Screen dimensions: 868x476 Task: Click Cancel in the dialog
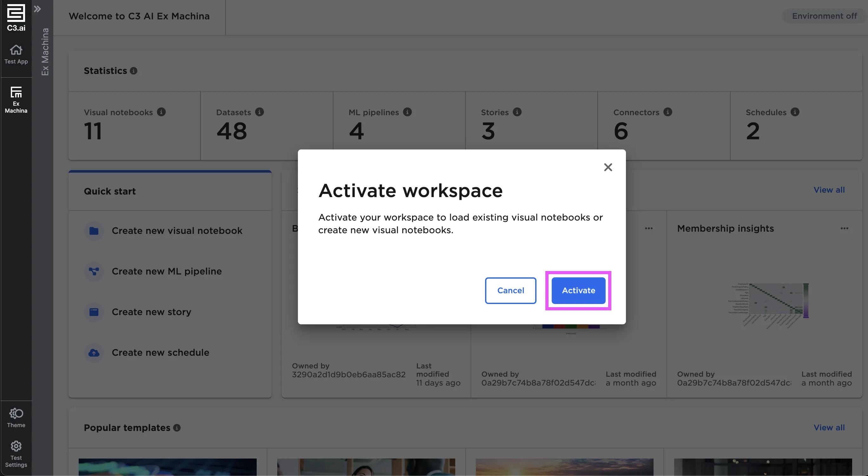tap(510, 290)
